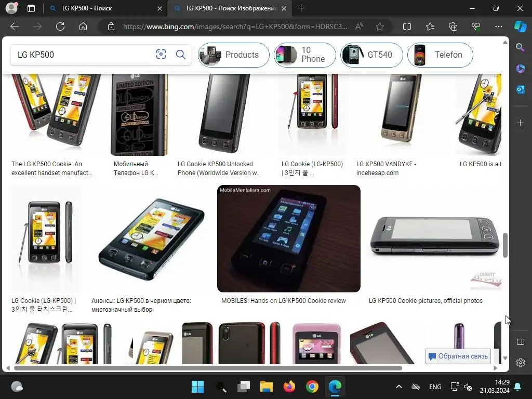Add a new sidebar app
532x399 pixels.
(520, 123)
